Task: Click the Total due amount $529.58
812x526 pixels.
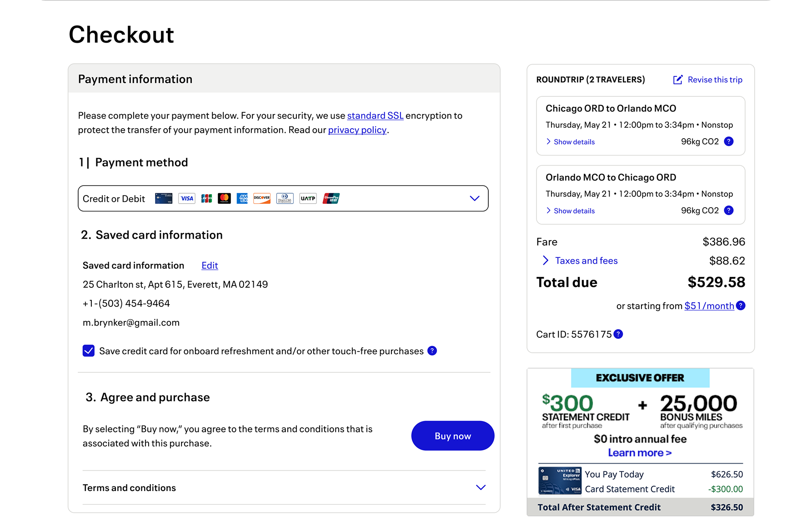Action: click(717, 282)
